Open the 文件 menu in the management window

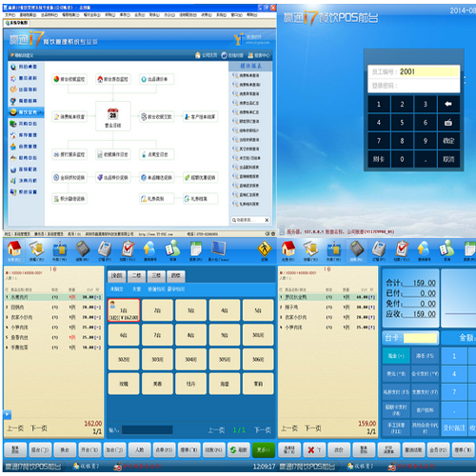pos(10,15)
